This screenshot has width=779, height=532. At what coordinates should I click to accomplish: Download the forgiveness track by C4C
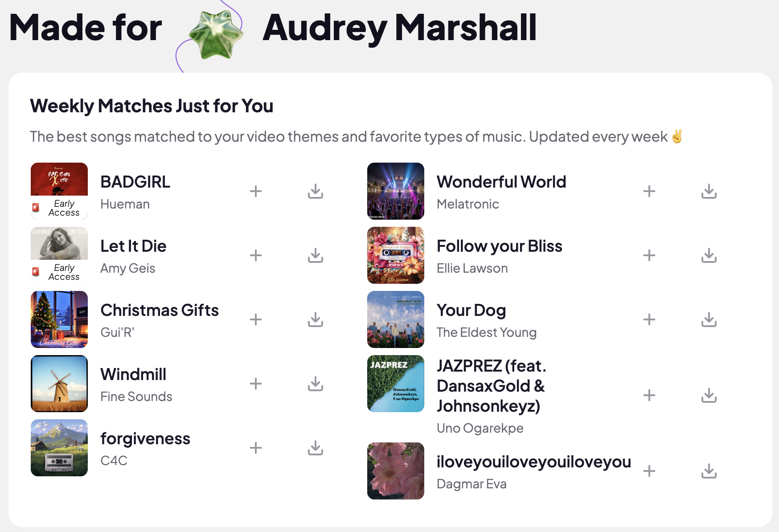tap(316, 448)
